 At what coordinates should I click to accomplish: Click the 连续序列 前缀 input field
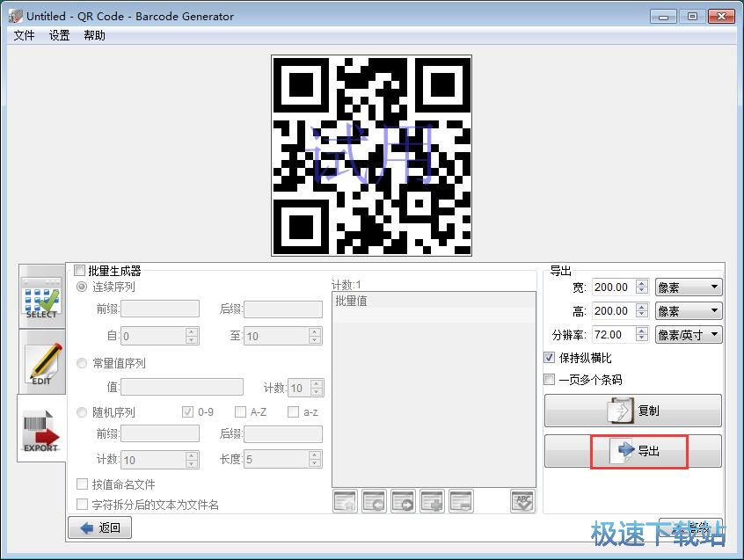tap(160, 309)
